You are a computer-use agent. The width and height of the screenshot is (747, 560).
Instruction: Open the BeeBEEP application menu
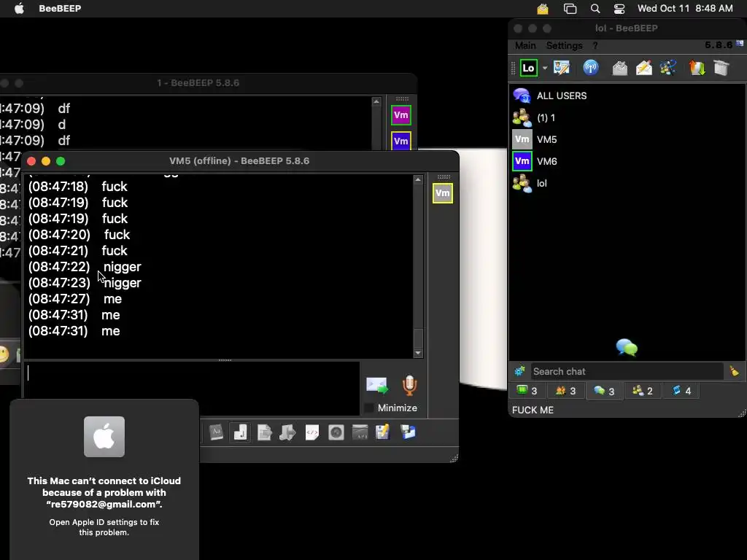60,9
